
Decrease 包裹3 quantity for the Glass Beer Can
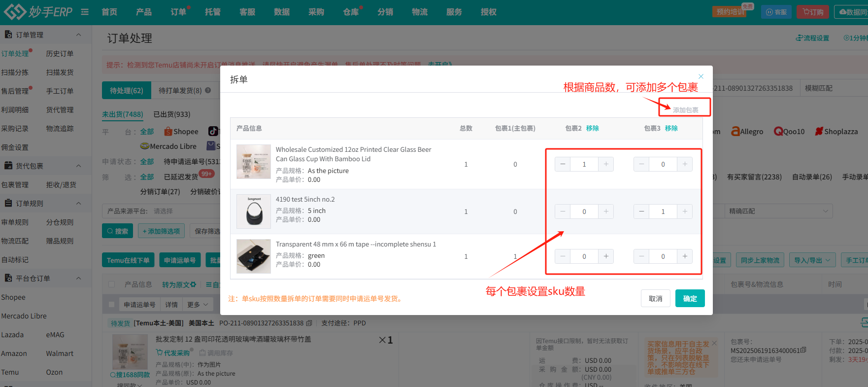click(641, 164)
